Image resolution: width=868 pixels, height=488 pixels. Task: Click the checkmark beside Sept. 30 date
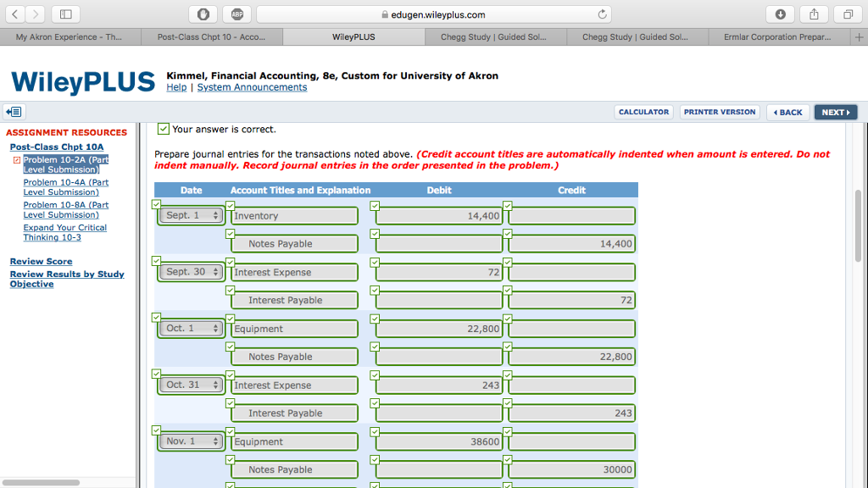click(x=156, y=261)
